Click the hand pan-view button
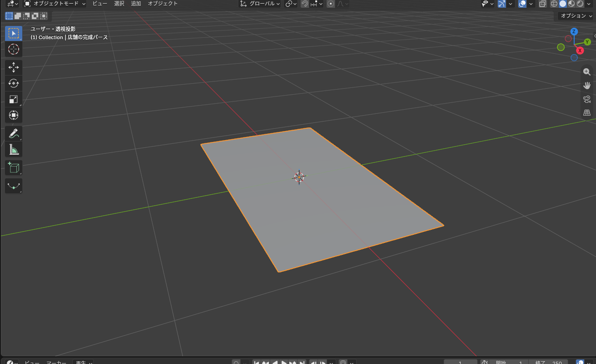 pos(587,86)
